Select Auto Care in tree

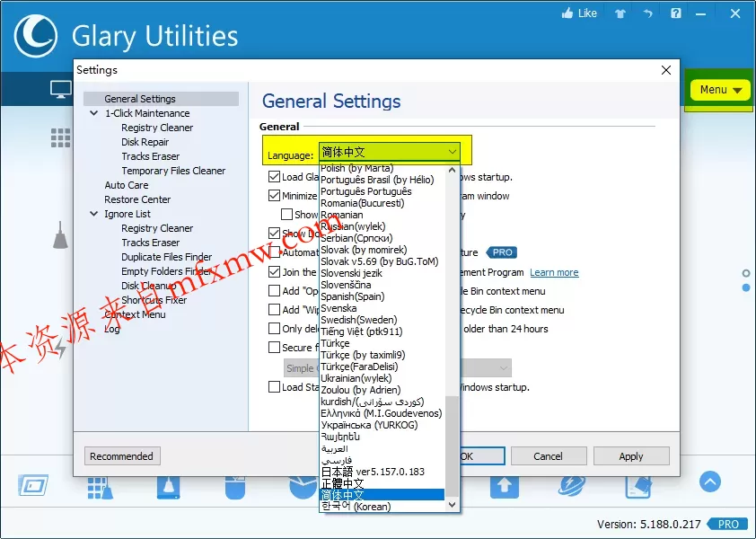tap(127, 185)
